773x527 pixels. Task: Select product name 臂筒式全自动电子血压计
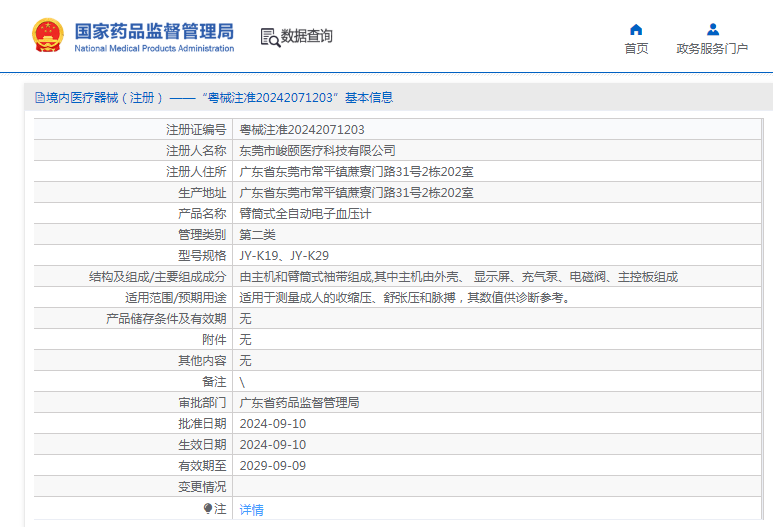305,214
